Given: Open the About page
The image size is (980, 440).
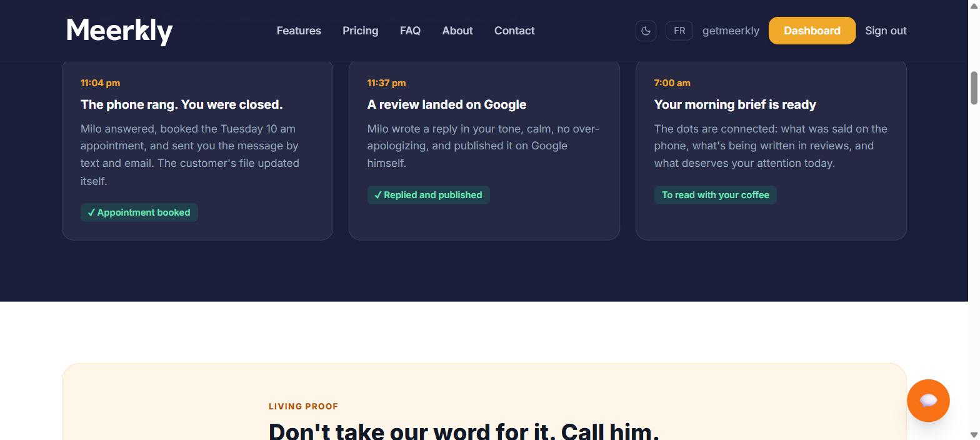Looking at the screenshot, I should 457,31.
